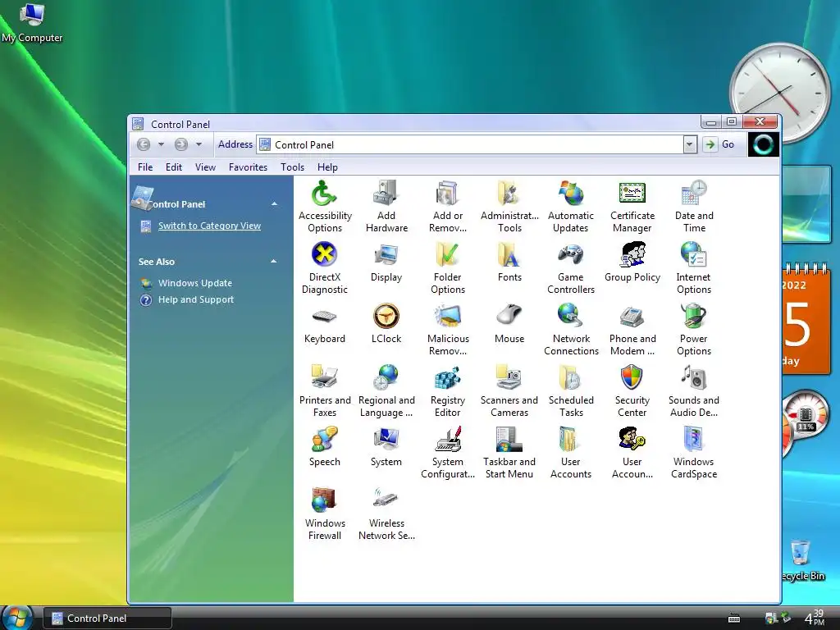The width and height of the screenshot is (840, 630).
Task: Open Accessibility Options icon
Action: point(325,194)
